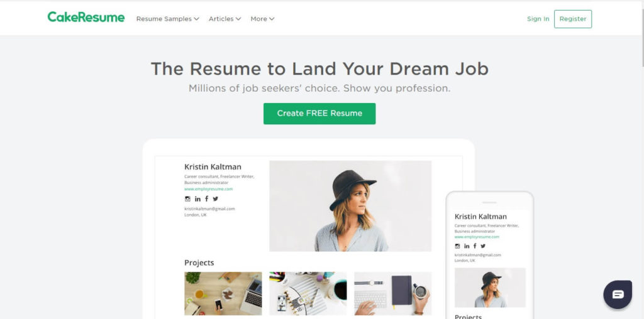Click the Instagram icon in the desktop resume preview
Viewport: 644px width, 319px height.
[x=187, y=199]
